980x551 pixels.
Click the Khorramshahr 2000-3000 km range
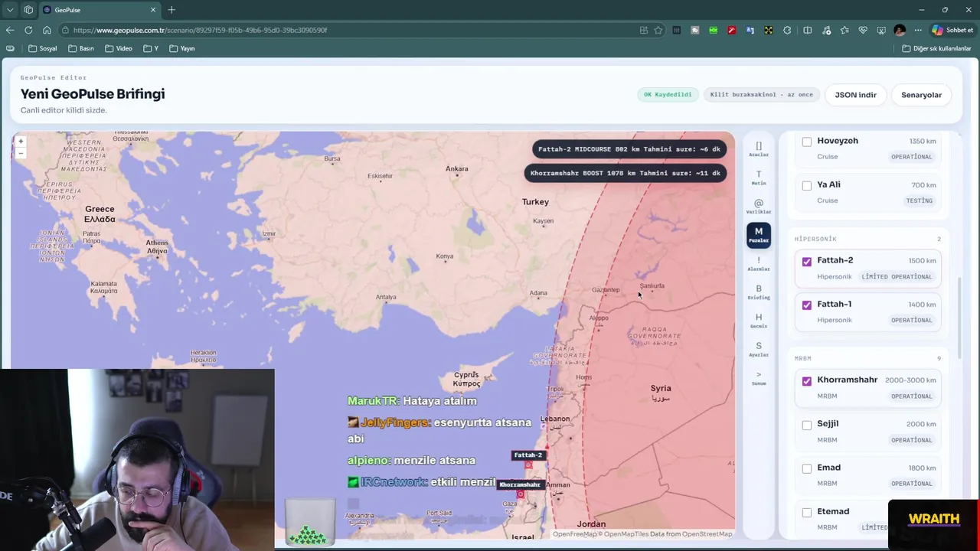click(910, 380)
